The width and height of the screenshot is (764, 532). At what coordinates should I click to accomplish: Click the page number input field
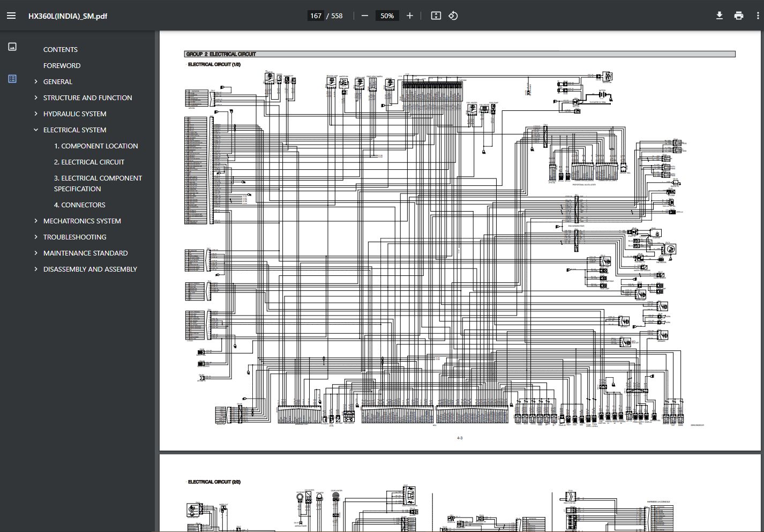tap(316, 16)
